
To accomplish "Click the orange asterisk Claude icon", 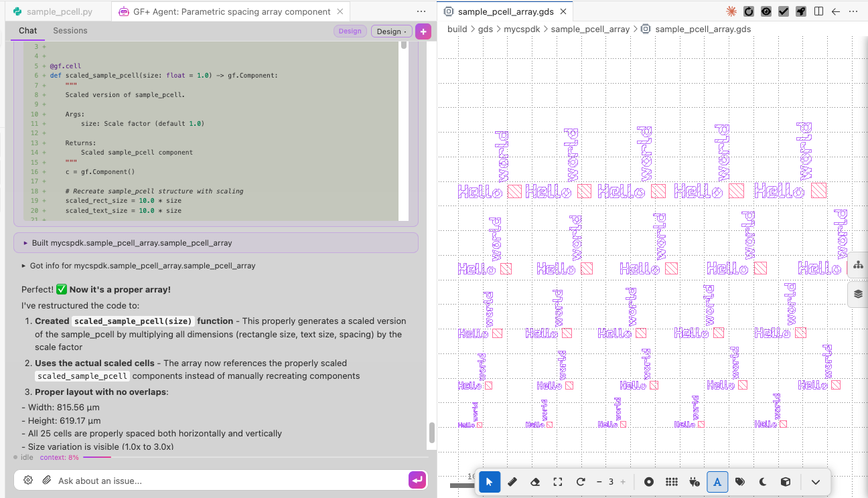I will coord(731,11).
